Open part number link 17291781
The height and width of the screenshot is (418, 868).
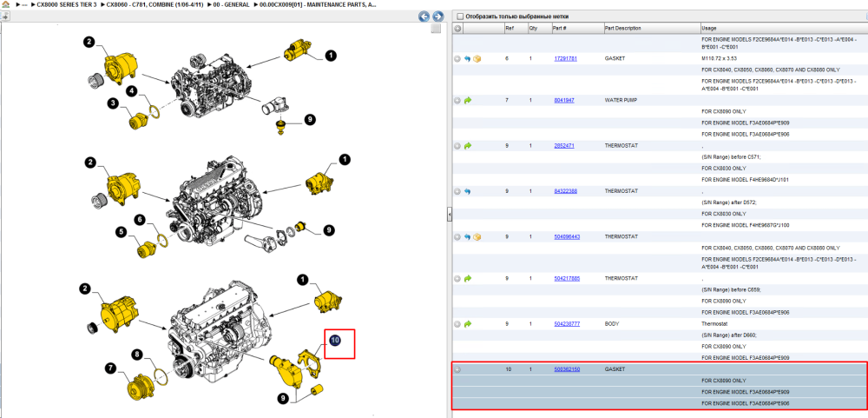[x=566, y=58]
